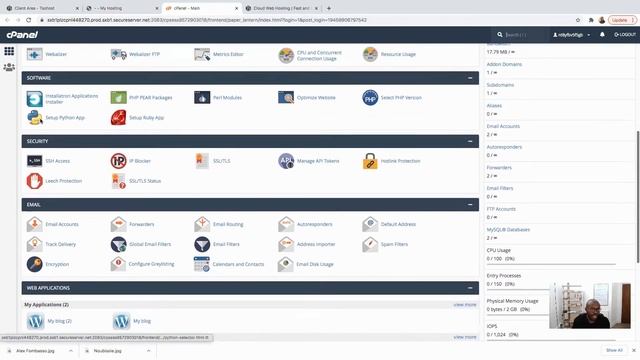
Task: Open Global Email Filters icon
Action: [x=118, y=244]
